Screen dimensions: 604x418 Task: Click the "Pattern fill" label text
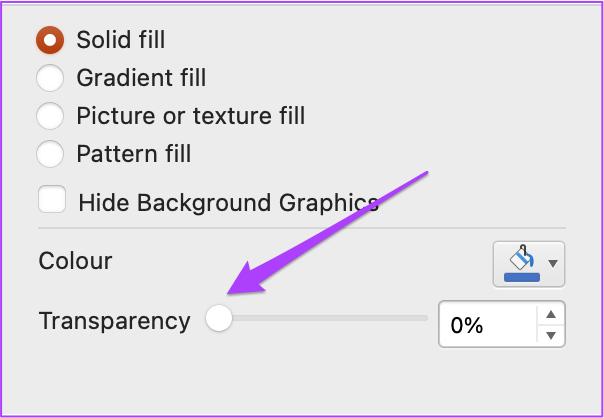pyautogui.click(x=133, y=154)
